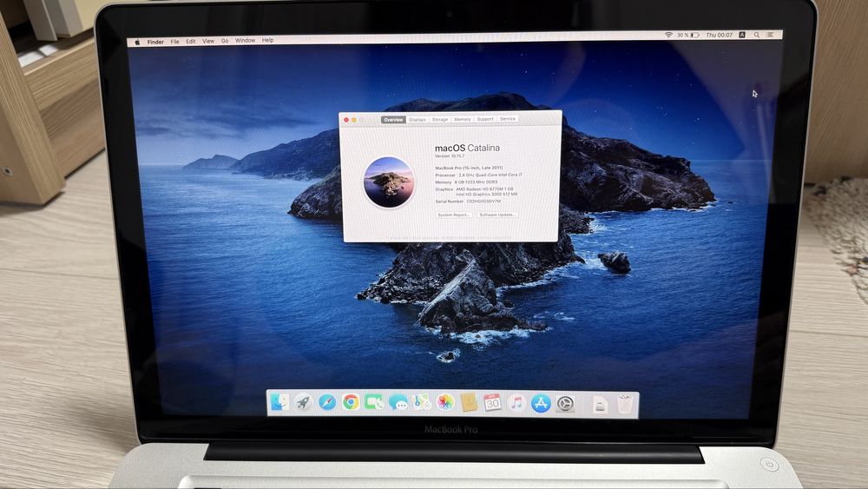Open the Window menu
The height and width of the screenshot is (489, 868).
(246, 41)
